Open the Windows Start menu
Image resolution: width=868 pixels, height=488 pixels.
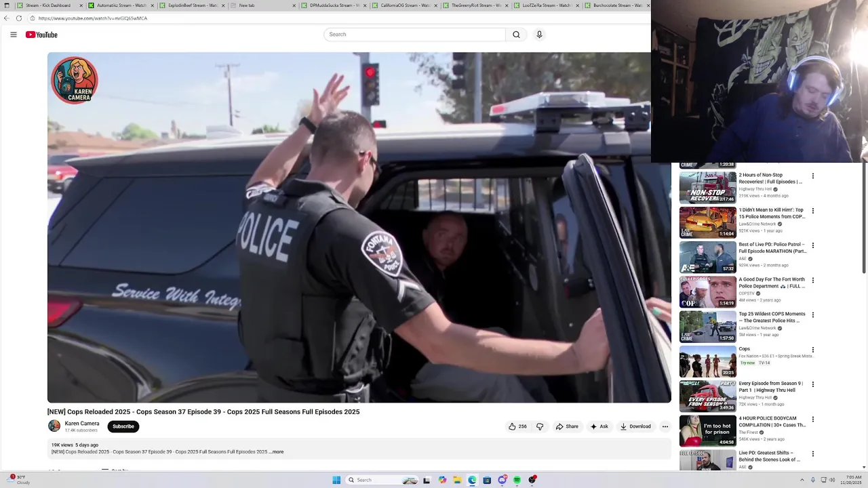point(336,480)
